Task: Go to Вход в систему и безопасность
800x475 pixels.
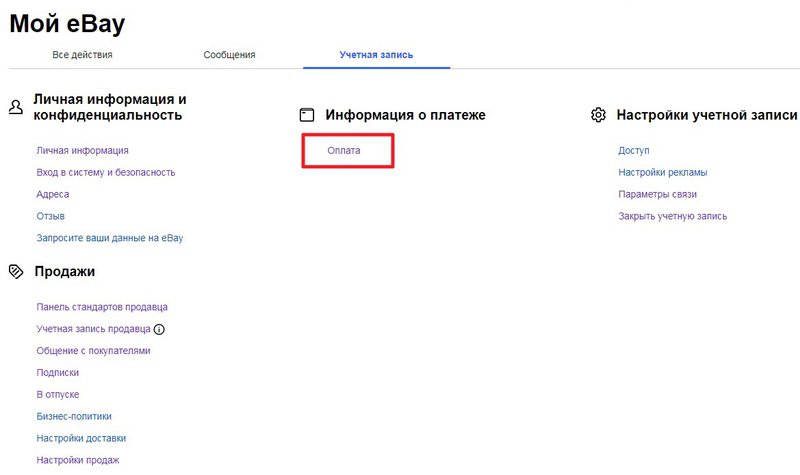Action: [106, 172]
